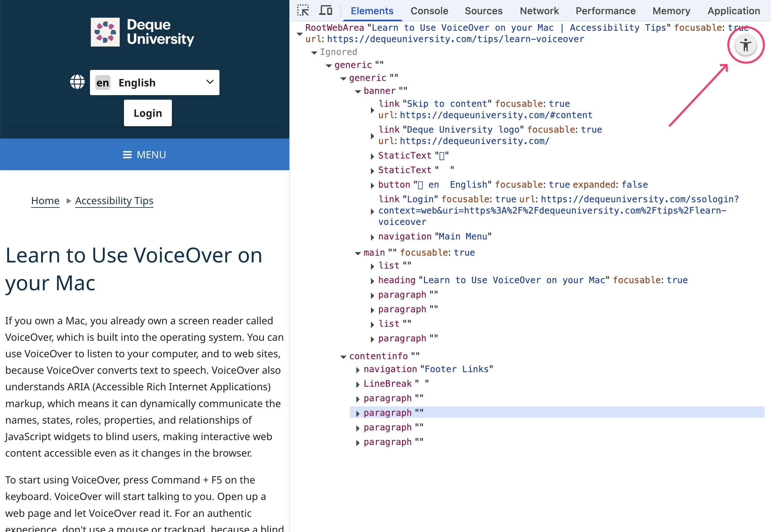Click the Login button

[147, 113]
